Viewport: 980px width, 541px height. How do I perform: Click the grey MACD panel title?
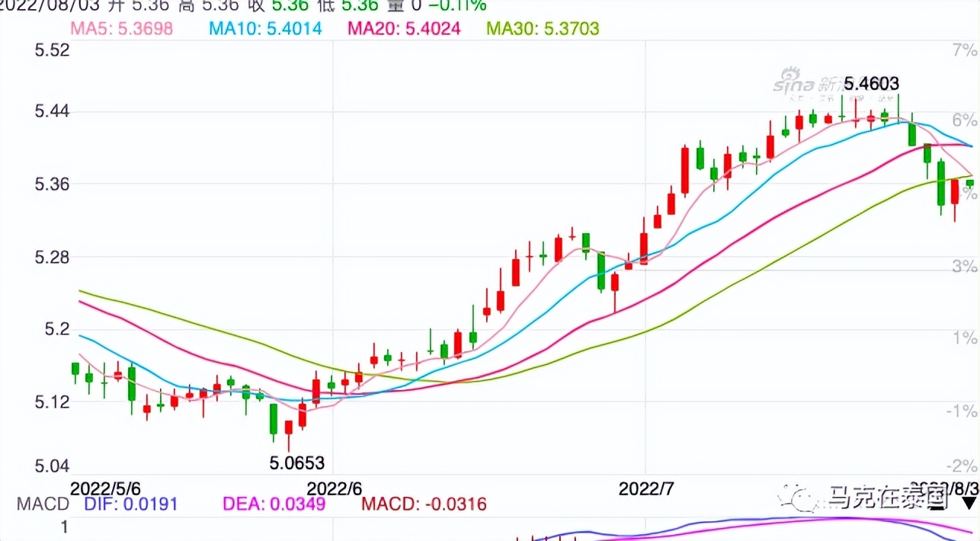click(x=43, y=504)
